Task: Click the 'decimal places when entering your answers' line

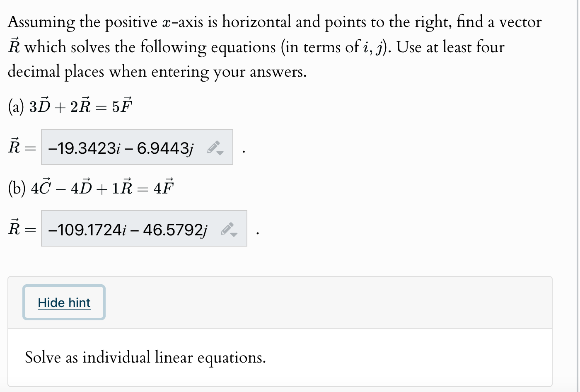Action: click(x=157, y=72)
